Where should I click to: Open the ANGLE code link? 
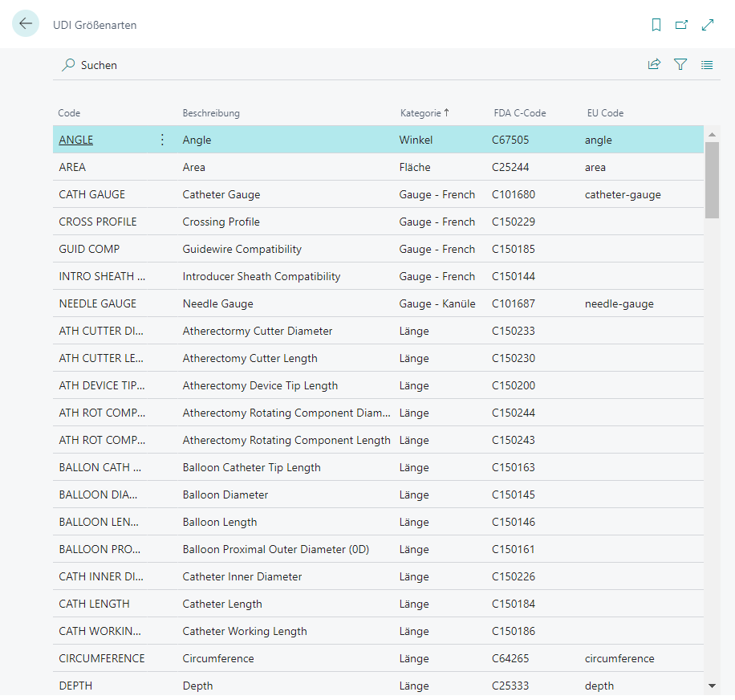click(x=76, y=140)
